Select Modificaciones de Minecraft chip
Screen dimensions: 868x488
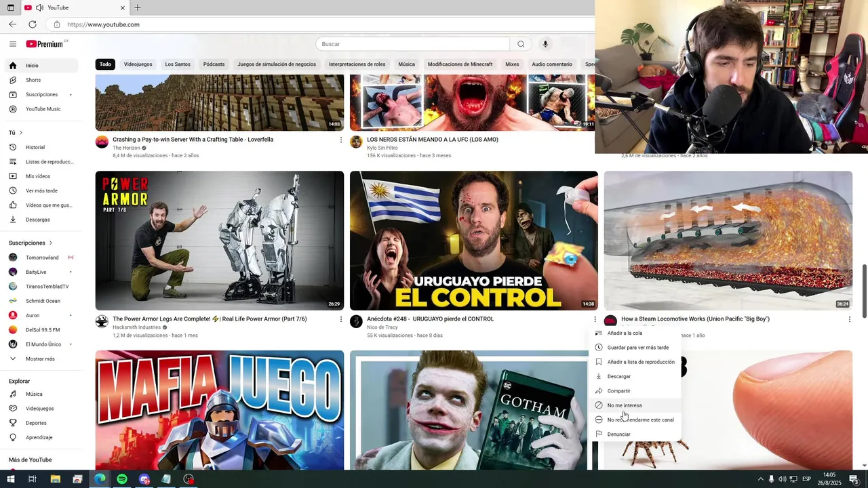click(460, 64)
